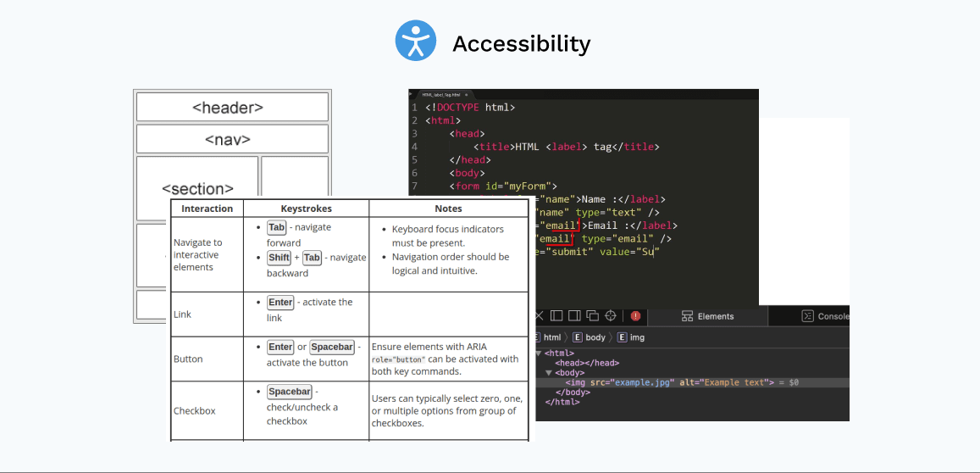Select the <head></head> node in the DOM tree
Viewport: 980px width, 473px height.
coord(587,363)
